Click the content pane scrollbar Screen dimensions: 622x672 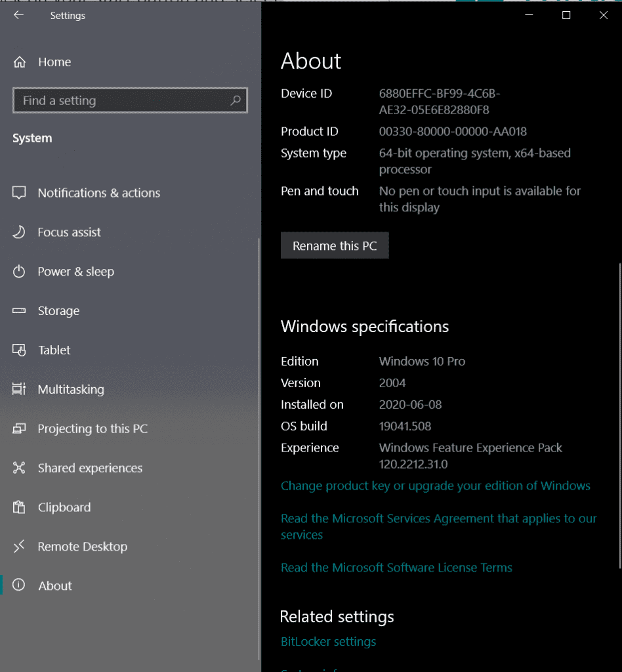click(x=619, y=415)
